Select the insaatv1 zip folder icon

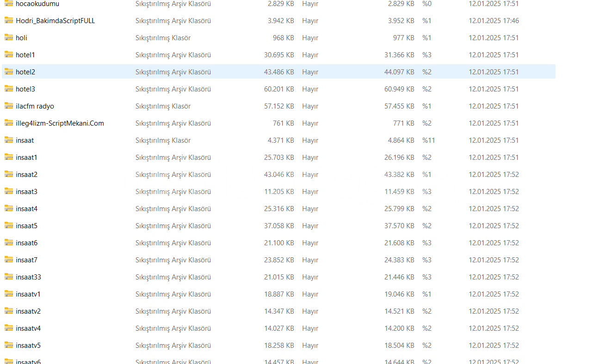point(9,294)
